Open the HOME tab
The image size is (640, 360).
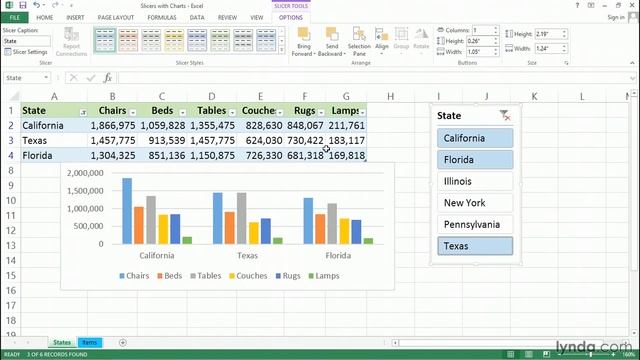click(x=44, y=18)
